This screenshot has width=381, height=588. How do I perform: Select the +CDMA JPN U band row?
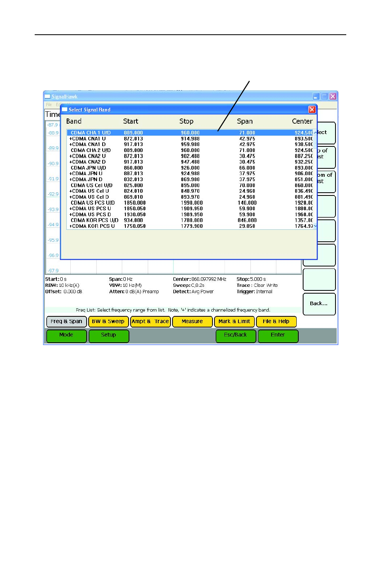click(x=190, y=174)
